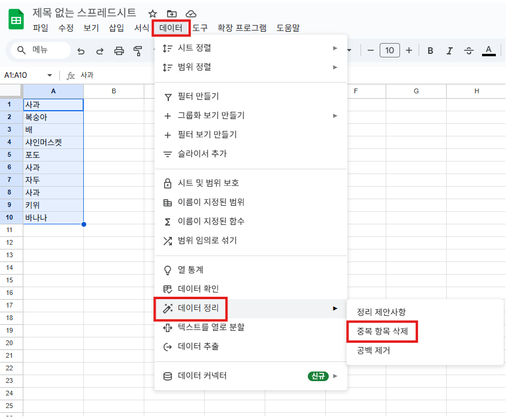Star this spreadsheet with the star icon
The height and width of the screenshot is (420, 518).
(x=153, y=13)
